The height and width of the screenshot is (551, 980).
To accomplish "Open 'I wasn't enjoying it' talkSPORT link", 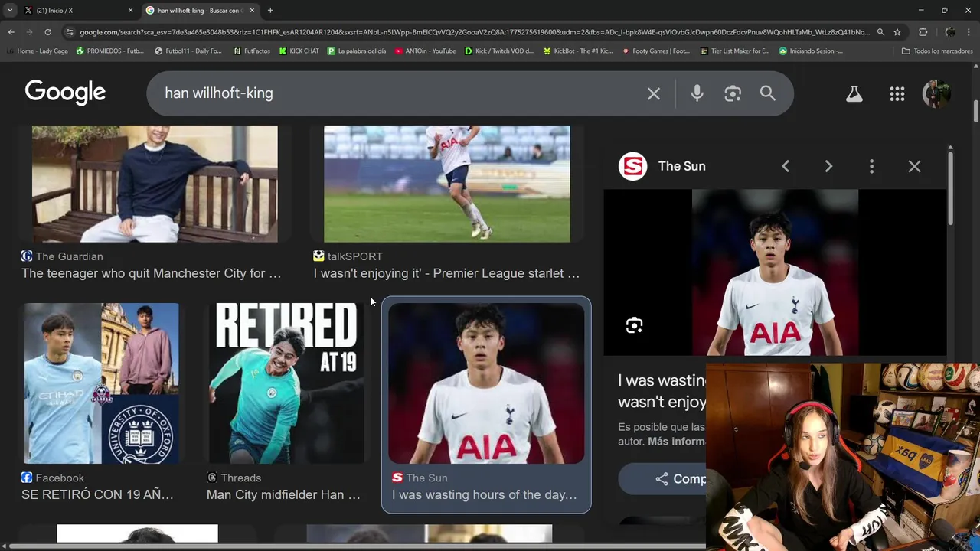I will tap(446, 273).
